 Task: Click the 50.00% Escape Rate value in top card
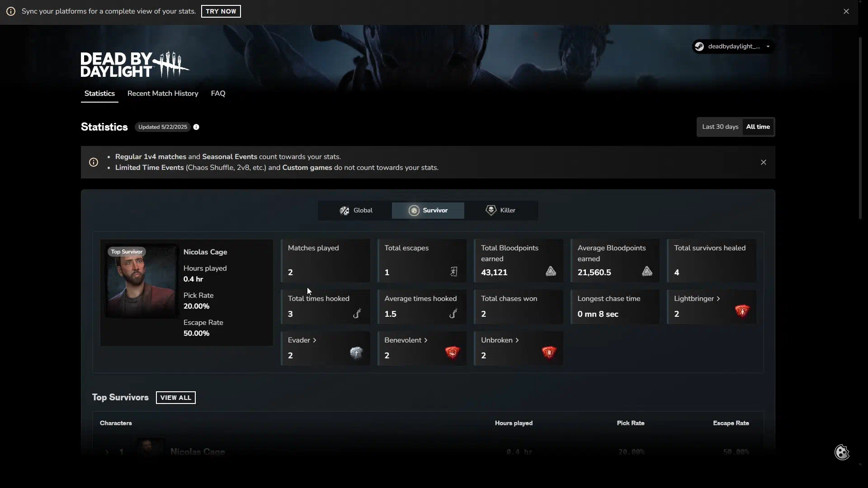point(196,333)
